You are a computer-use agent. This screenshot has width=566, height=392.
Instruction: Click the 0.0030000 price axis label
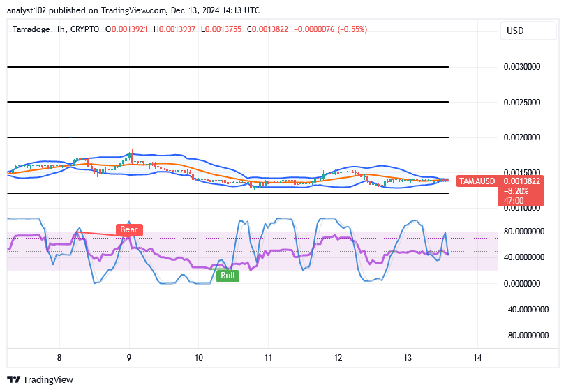click(x=522, y=67)
